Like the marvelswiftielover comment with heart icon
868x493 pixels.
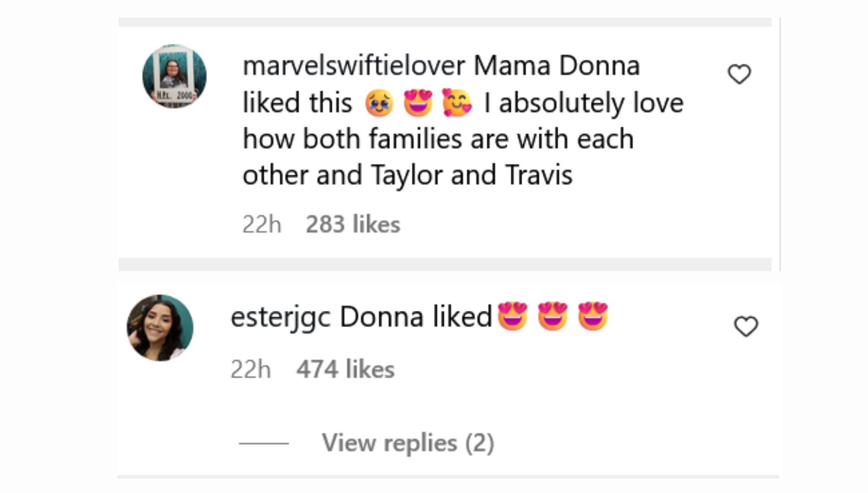[x=739, y=74]
